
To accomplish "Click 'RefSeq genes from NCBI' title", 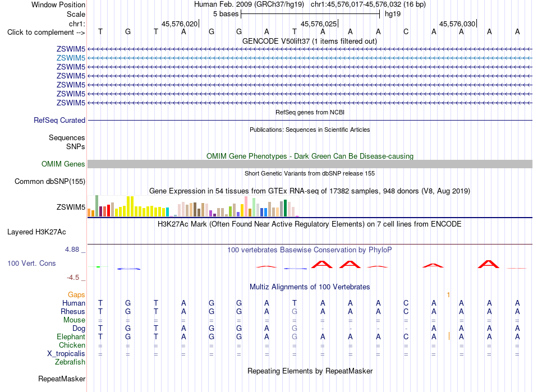I will [x=310, y=112].
